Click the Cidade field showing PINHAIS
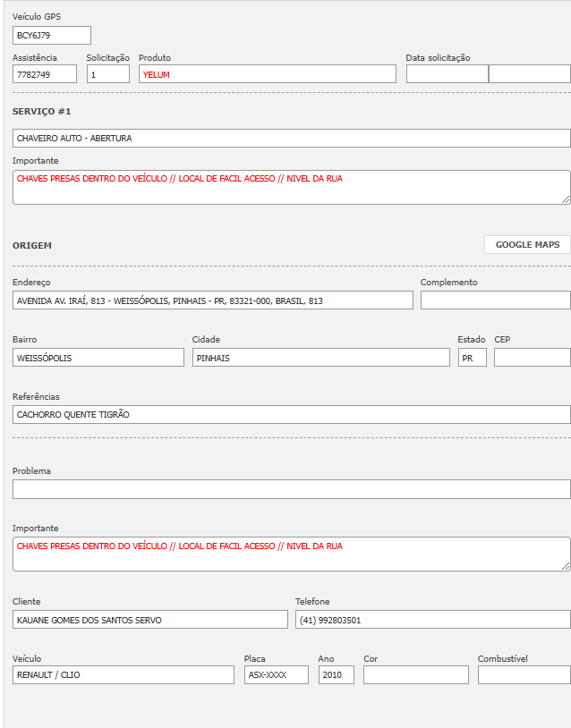This screenshot has width=571, height=728. coord(320,358)
